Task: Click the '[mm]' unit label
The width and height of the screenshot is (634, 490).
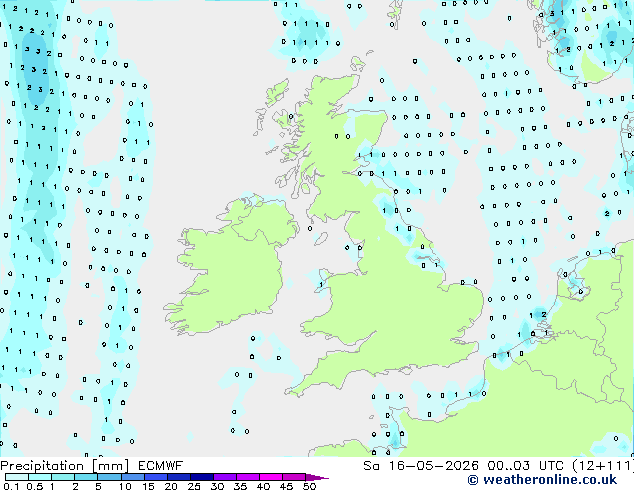Action: [111, 466]
